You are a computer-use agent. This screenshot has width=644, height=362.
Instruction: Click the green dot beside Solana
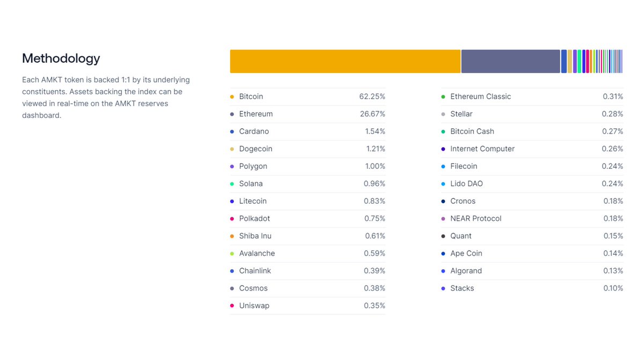click(x=232, y=184)
